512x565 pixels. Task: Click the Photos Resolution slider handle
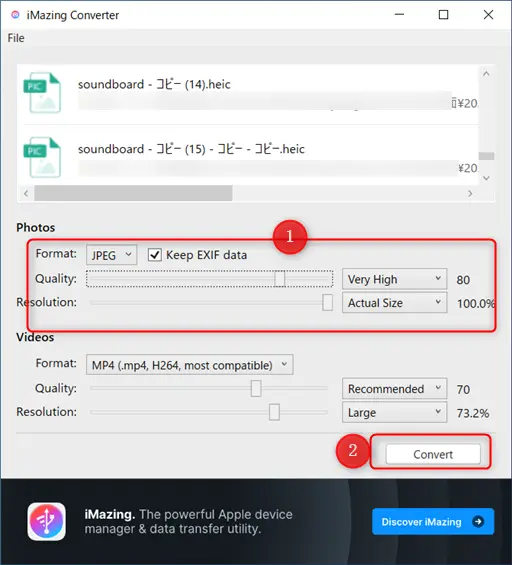327,302
